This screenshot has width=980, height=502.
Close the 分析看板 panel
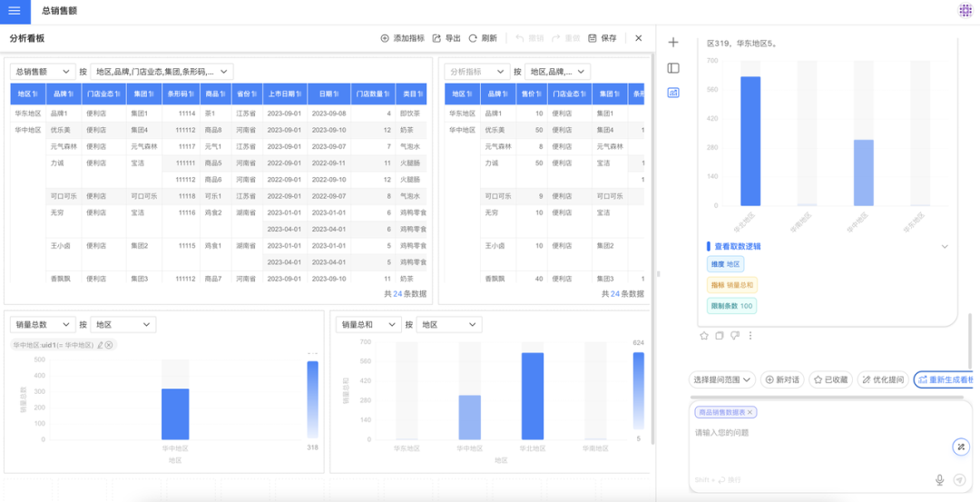pos(638,38)
